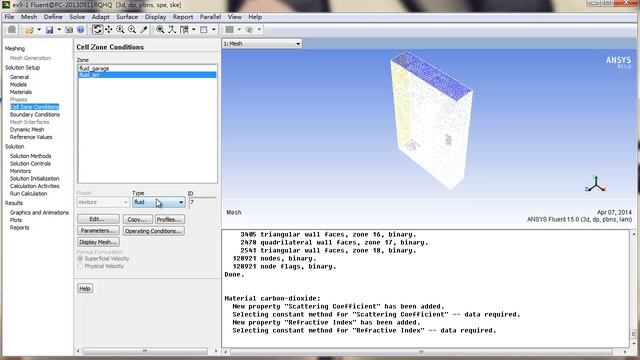Open the Adapt menu

point(100,17)
